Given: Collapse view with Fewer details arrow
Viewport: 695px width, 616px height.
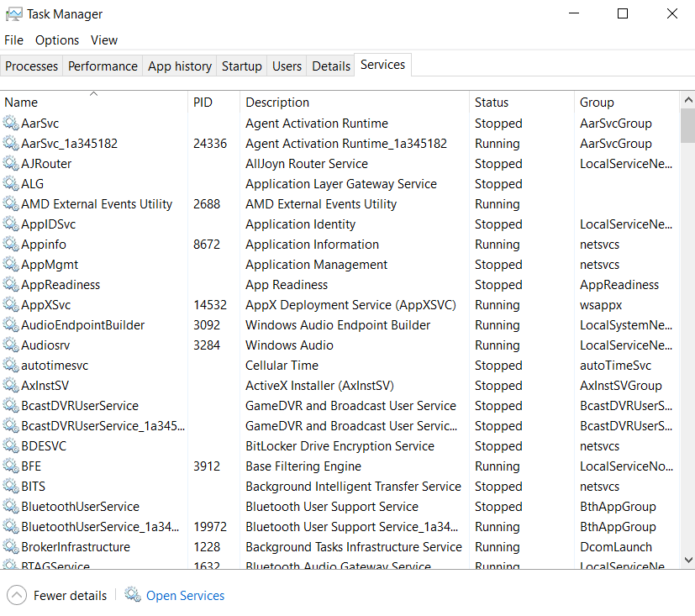Looking at the screenshot, I should click(17, 595).
